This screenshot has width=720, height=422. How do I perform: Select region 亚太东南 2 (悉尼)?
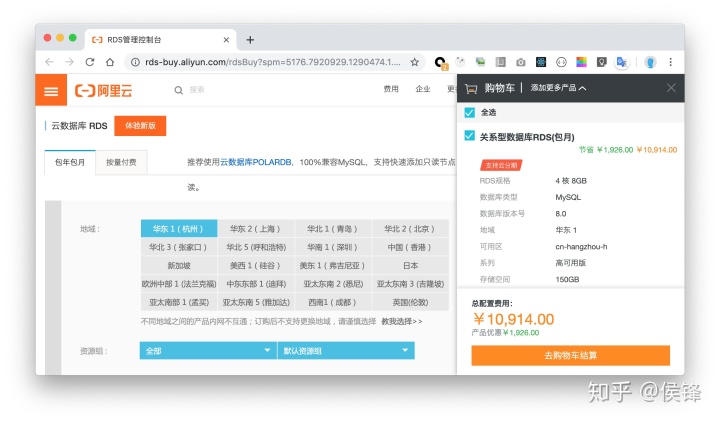click(333, 284)
